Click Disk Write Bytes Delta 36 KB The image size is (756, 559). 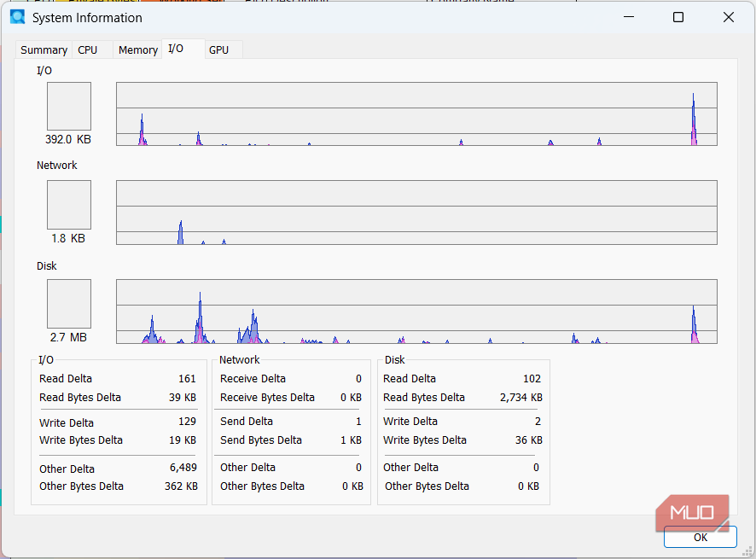(529, 440)
